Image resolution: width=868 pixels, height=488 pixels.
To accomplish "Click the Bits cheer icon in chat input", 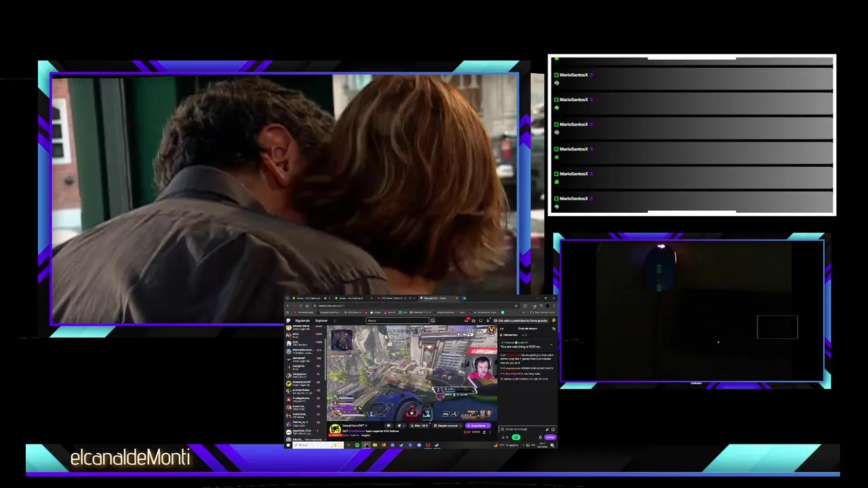I will click(547, 429).
